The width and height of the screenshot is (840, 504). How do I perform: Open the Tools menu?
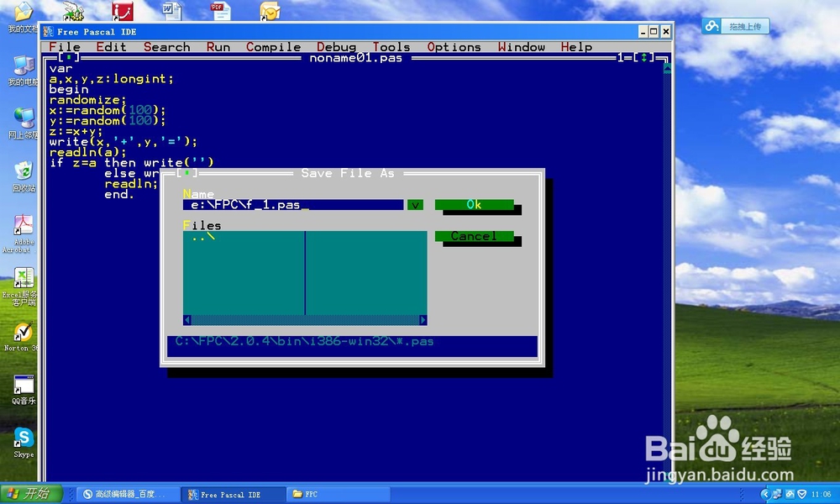click(x=391, y=47)
